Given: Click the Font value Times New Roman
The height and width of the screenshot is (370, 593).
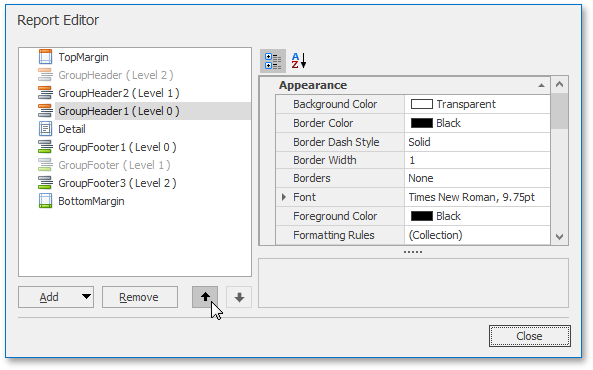Looking at the screenshot, I should pyautogui.click(x=477, y=197).
